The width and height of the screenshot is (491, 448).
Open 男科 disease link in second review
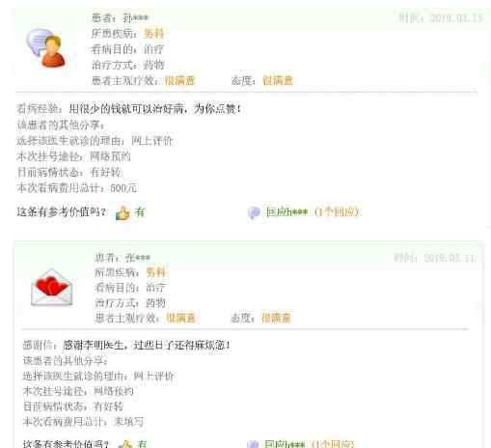point(155,272)
